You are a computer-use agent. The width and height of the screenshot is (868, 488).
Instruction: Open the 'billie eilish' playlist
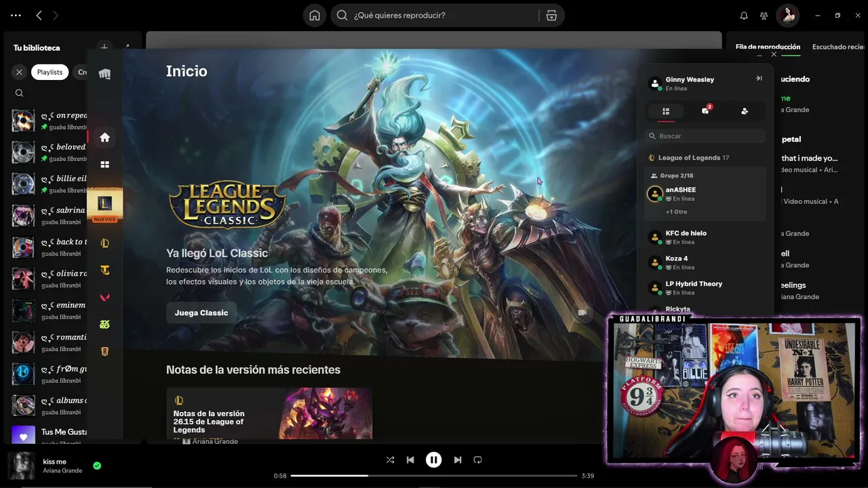(x=49, y=184)
